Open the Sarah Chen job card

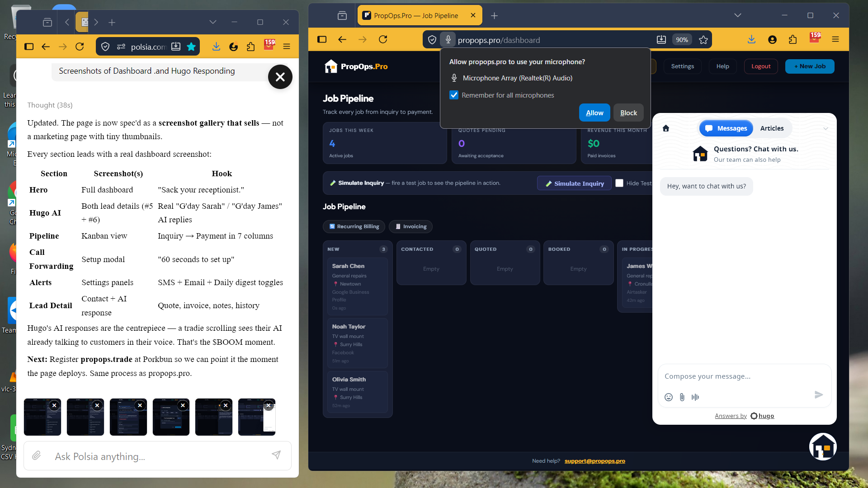(357, 286)
